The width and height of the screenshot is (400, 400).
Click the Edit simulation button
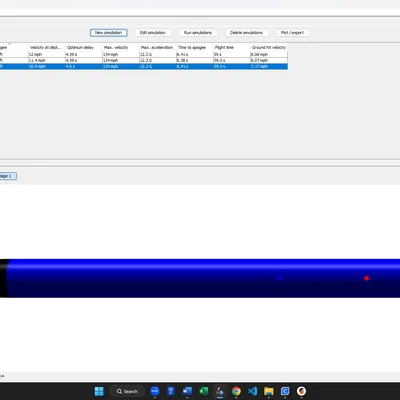(153, 33)
